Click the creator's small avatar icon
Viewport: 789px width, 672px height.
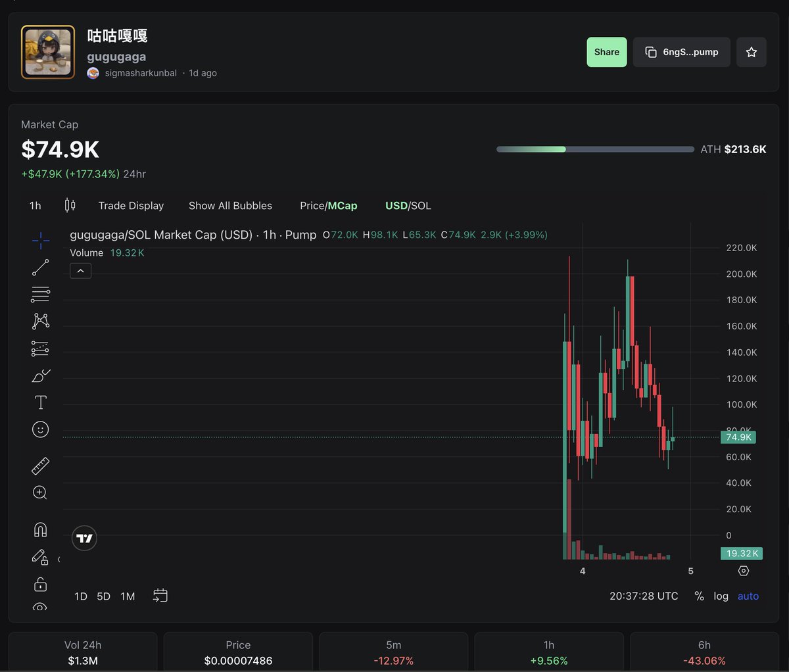(93, 73)
